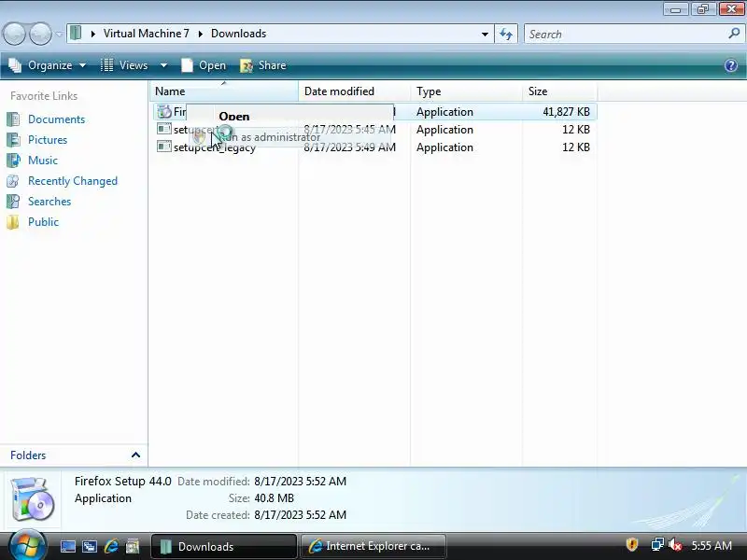Click the Documents icon in sidebar

13,119
